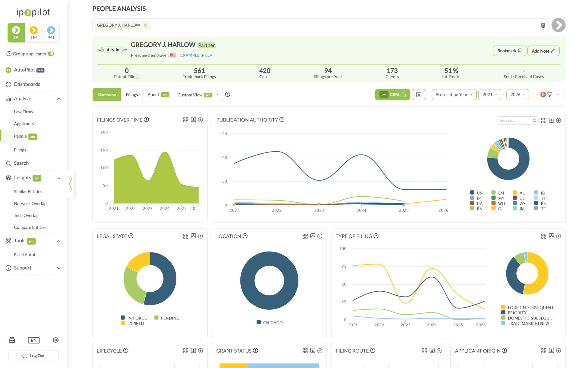Open the EXAMPLE IP LLP employer link
Image resolution: width=588 pixels, height=368 pixels.
click(196, 55)
